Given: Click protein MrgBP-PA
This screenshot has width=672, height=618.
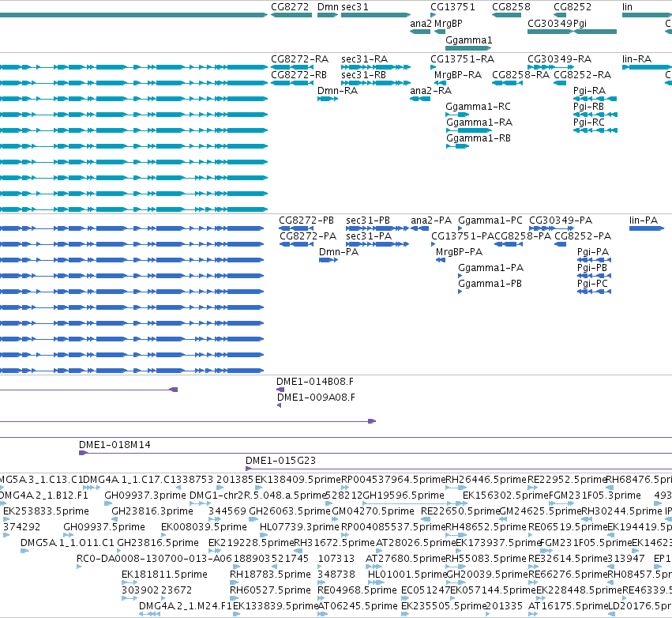Looking at the screenshot, I should pyautogui.click(x=459, y=252).
